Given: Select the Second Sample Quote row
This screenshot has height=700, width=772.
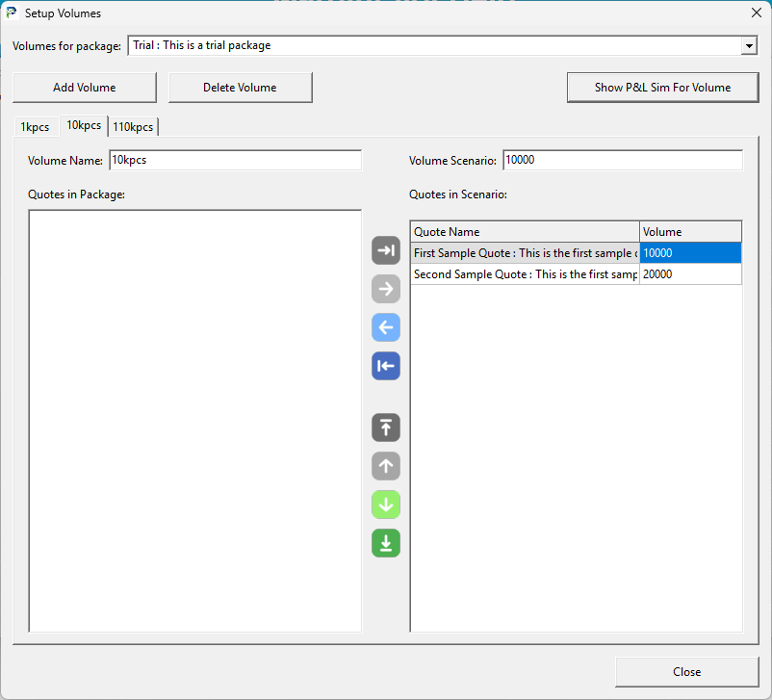Looking at the screenshot, I should tap(525, 274).
